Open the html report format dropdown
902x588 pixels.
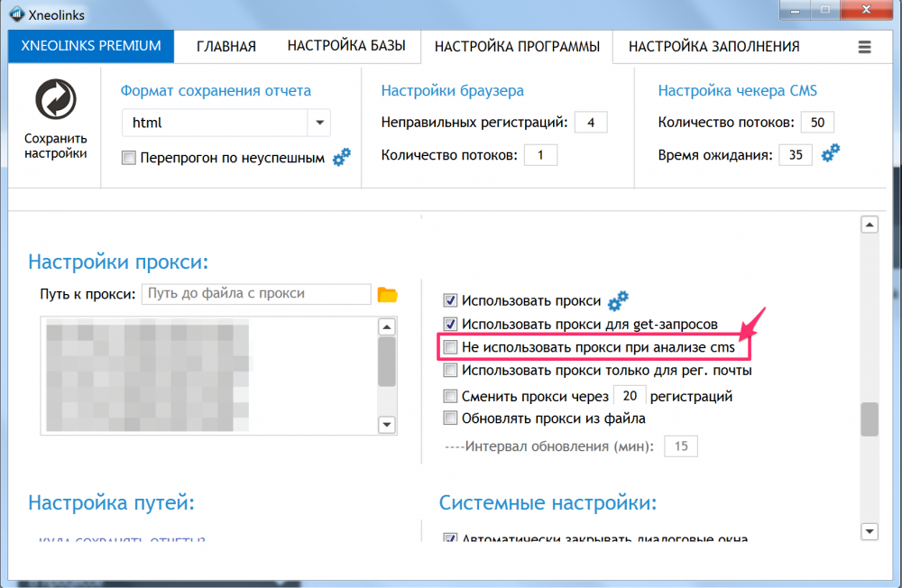pyautogui.click(x=319, y=123)
